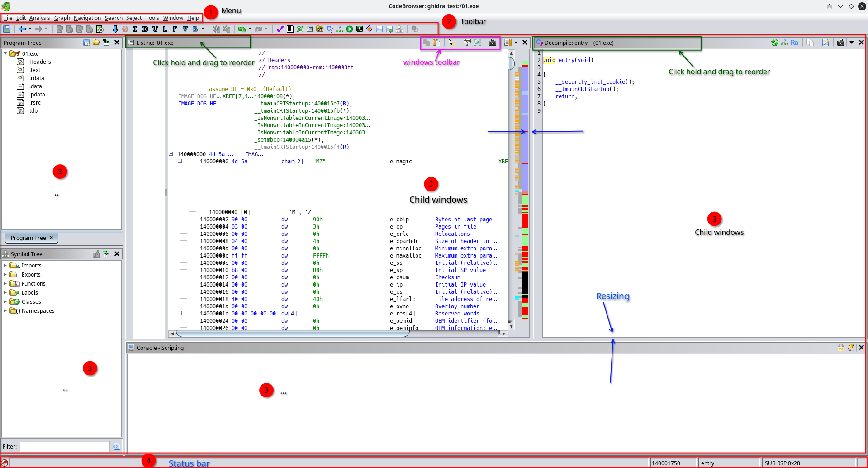Toggle Symbol Tree navigation icon with green arrow
868x468 pixels.
(x=106, y=254)
